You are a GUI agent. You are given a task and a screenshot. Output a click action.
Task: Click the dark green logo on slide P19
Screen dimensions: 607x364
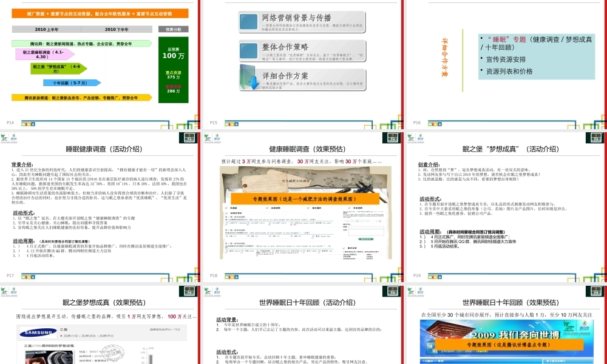(x=595, y=138)
